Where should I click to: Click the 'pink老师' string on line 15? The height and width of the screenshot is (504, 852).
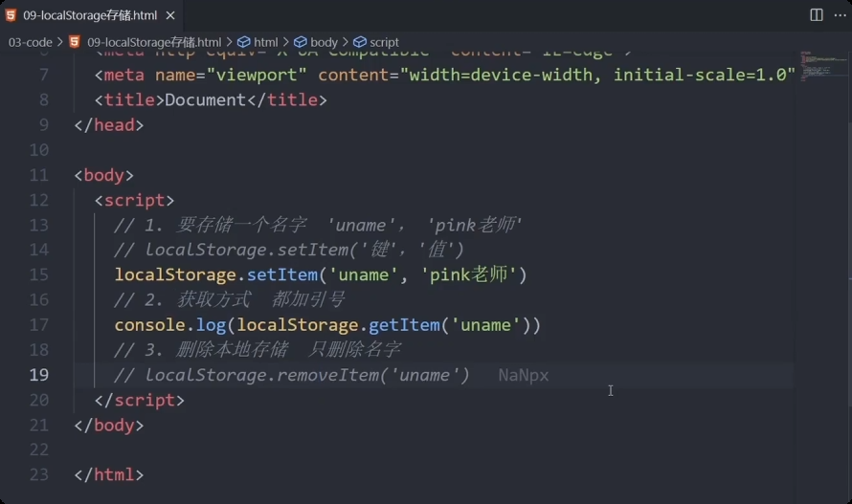coord(469,274)
